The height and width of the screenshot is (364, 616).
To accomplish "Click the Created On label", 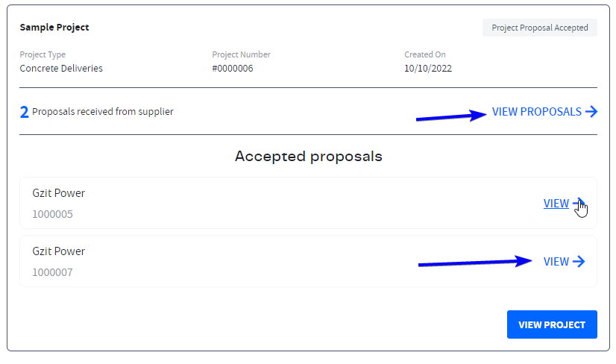I will (424, 54).
